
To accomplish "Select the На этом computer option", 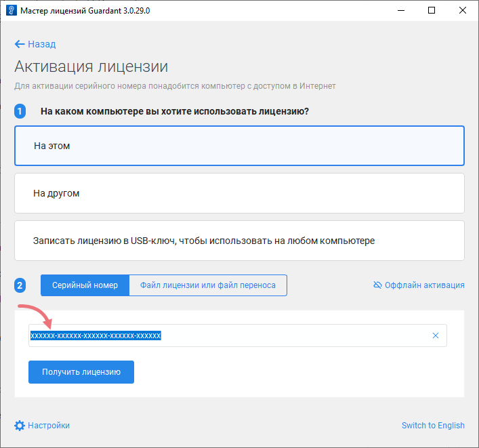I will point(240,146).
